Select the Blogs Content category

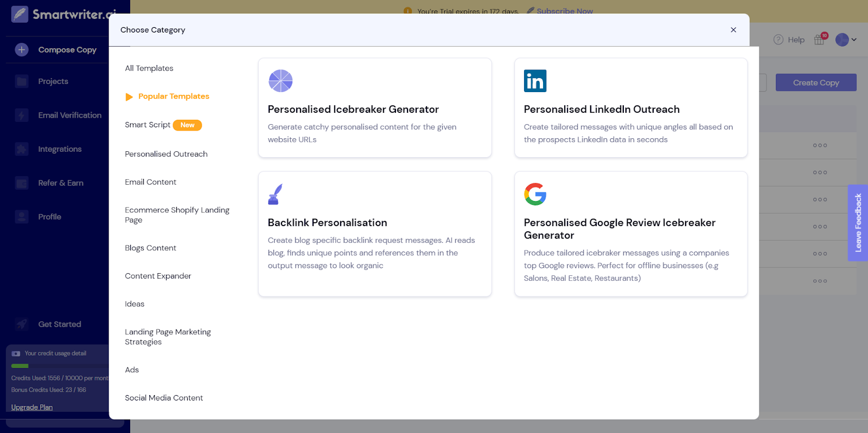[x=150, y=248]
